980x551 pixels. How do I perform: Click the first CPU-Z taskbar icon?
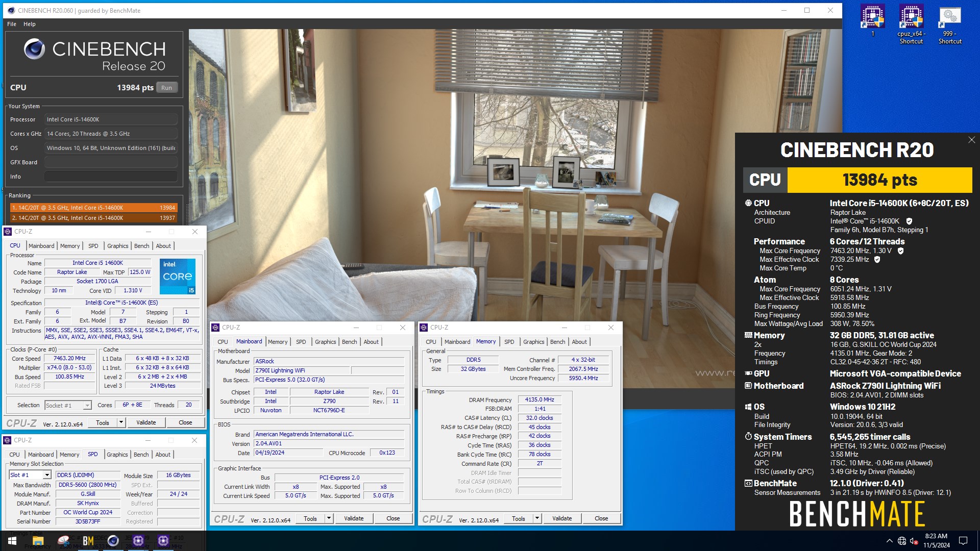click(x=138, y=541)
